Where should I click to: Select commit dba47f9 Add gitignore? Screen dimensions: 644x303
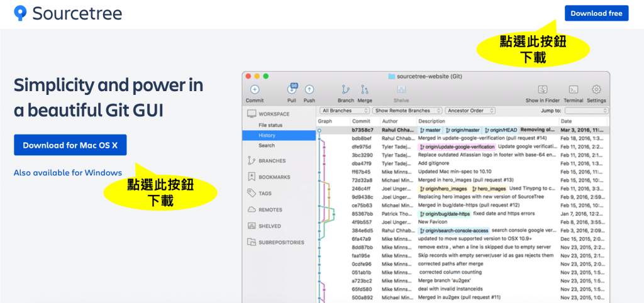coord(463,163)
